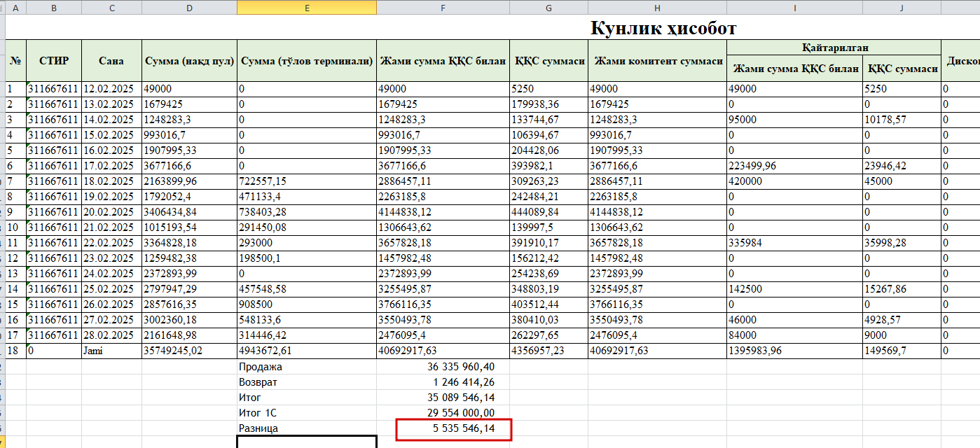Click the "№" header cell
Image resolution: width=980 pixels, height=448 pixels.
15,61
